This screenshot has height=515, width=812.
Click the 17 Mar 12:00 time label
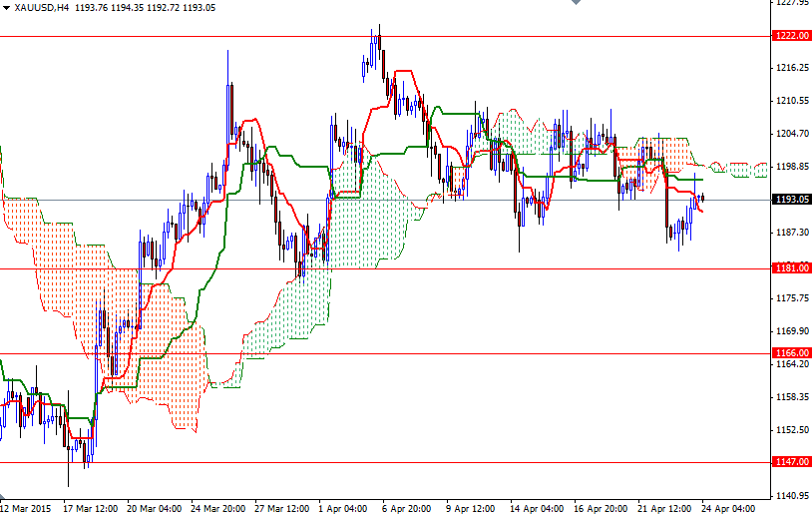[91, 507]
